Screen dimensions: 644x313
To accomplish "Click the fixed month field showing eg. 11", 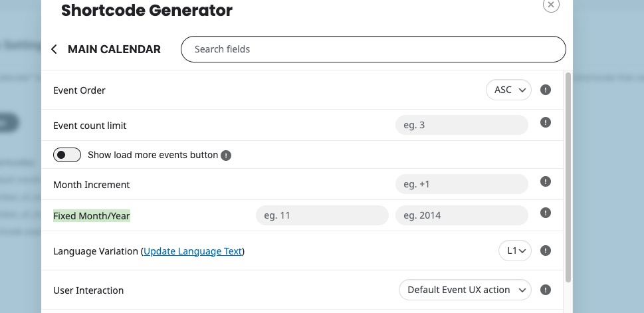I will coord(322,215).
